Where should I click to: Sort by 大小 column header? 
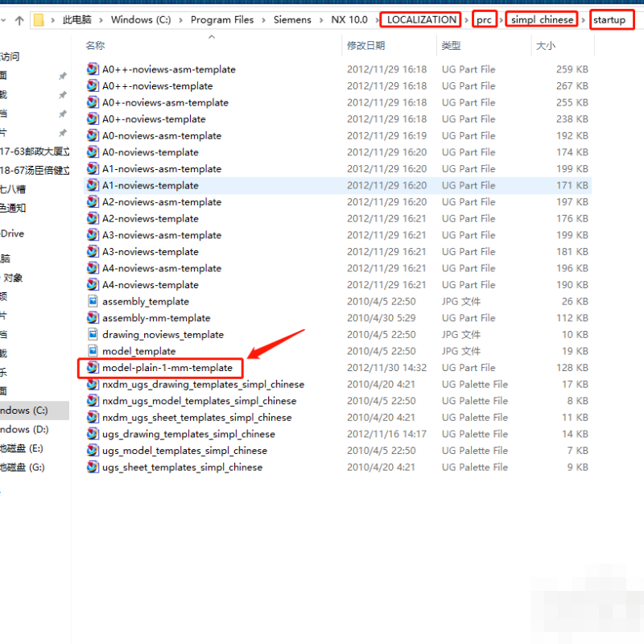pyautogui.click(x=546, y=46)
